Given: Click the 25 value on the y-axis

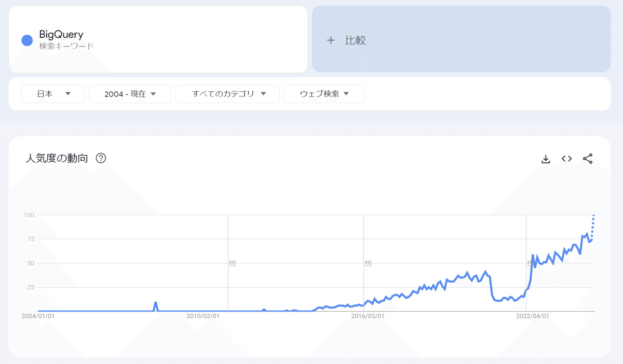Looking at the screenshot, I should pos(31,287).
